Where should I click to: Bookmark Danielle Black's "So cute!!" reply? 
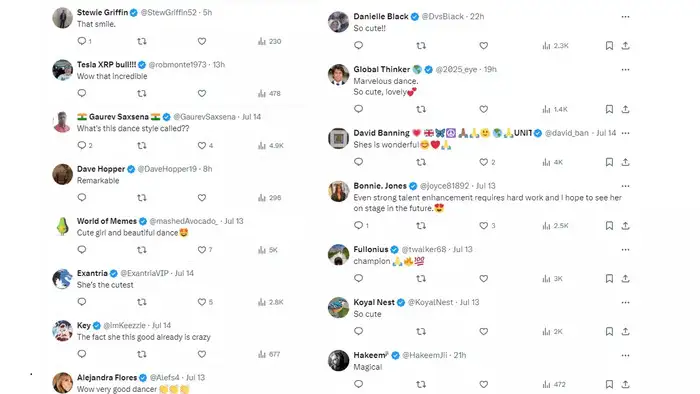[609, 46]
